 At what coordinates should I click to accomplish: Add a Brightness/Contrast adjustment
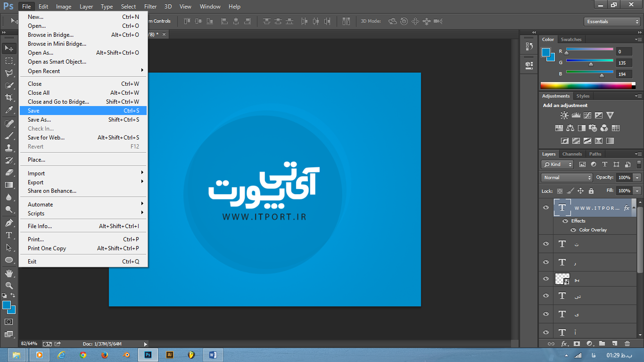pyautogui.click(x=564, y=115)
